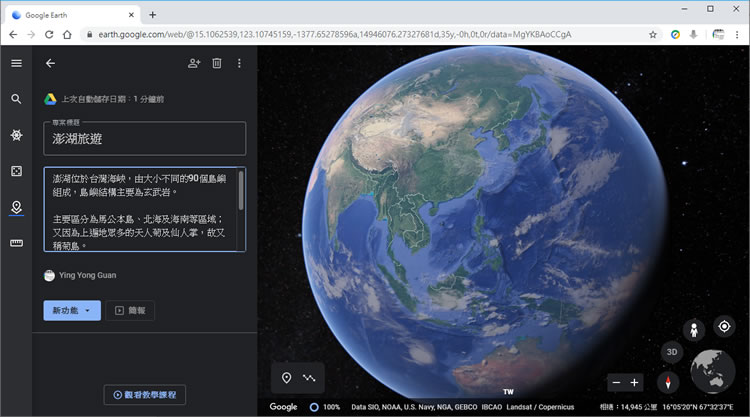Screen dimensions: 750x417
Task: Close the Google Earth tab
Action: 131,15
